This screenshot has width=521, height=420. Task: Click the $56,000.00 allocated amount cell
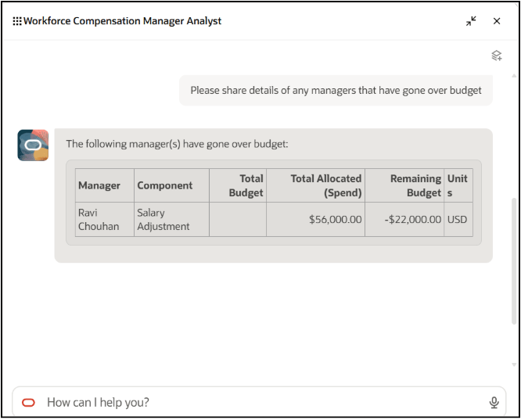click(x=316, y=219)
